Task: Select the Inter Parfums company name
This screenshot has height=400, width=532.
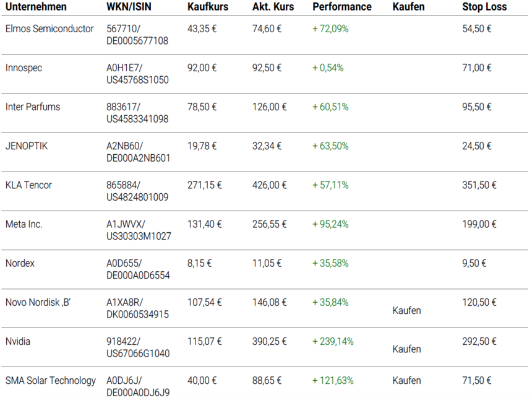Action: tap(32, 107)
